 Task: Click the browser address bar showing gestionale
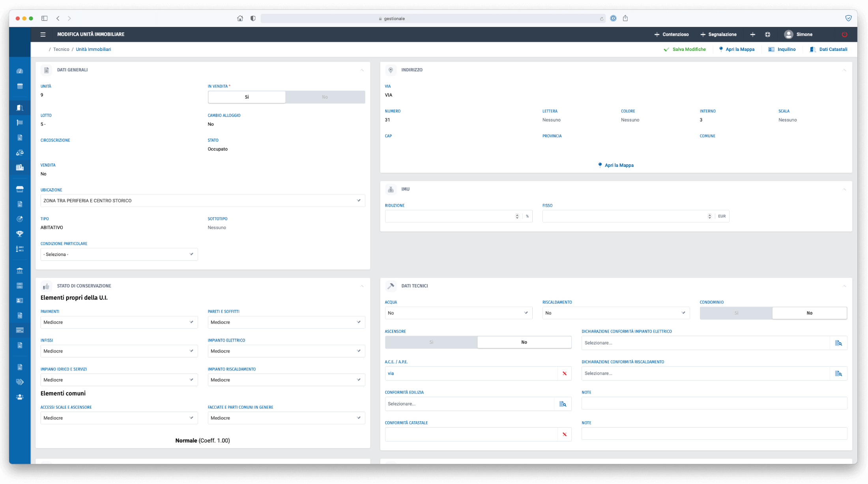[433, 19]
